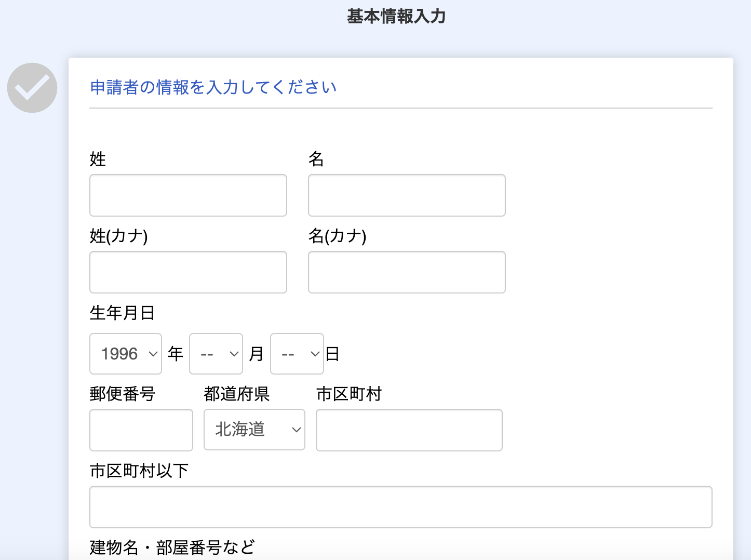Open the birth year dropdown showing 1996
This screenshot has height=560, width=751.
pos(126,354)
